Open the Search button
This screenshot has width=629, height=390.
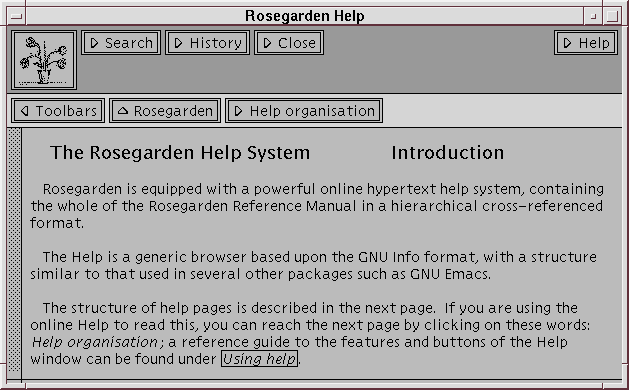tap(121, 43)
